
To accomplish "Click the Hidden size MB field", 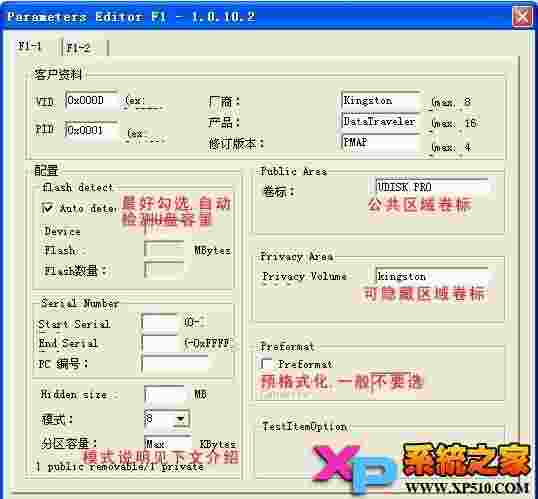I will pos(165,394).
